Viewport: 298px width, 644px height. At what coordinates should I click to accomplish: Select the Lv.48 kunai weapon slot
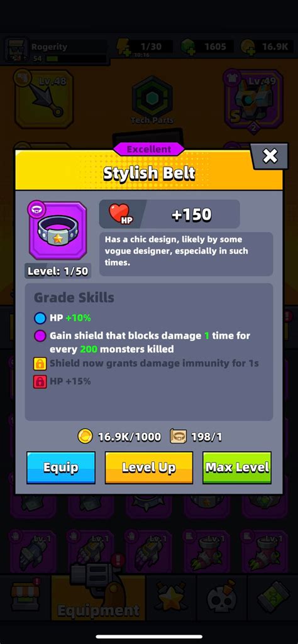44,99
